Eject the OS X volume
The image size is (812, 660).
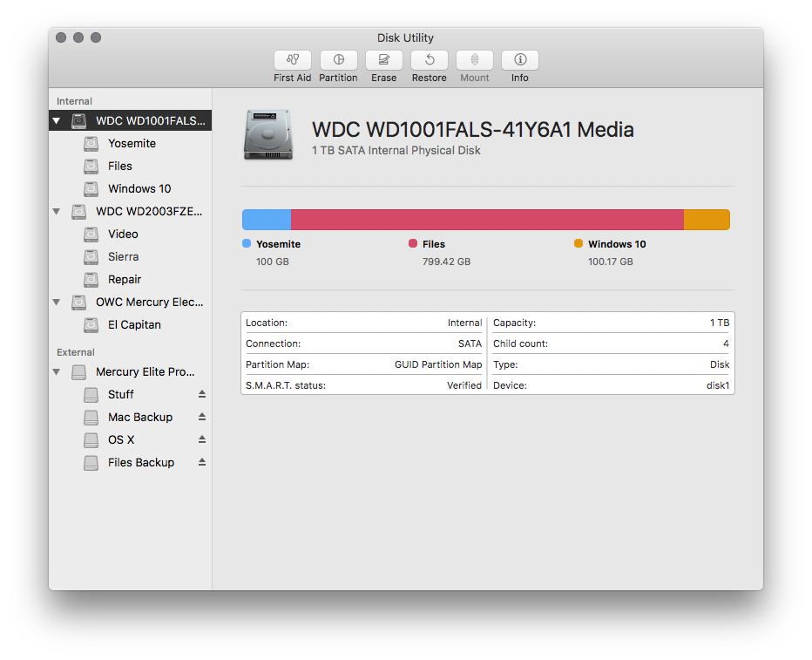pyautogui.click(x=202, y=439)
